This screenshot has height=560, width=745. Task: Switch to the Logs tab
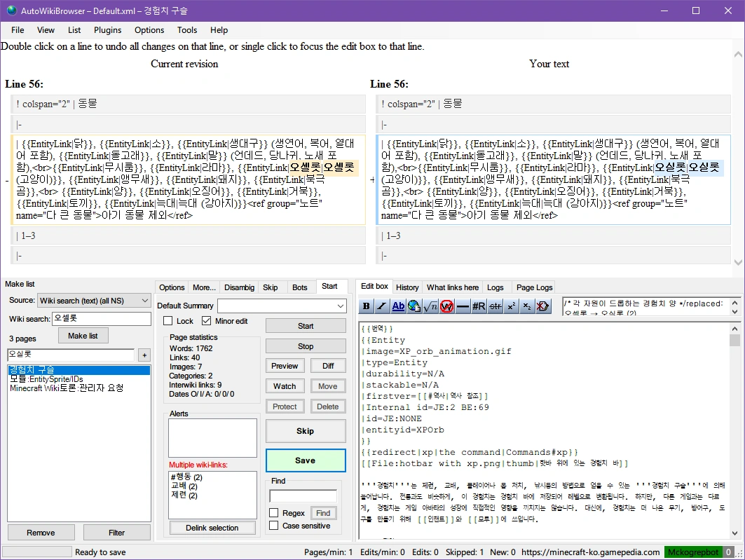pyautogui.click(x=495, y=287)
